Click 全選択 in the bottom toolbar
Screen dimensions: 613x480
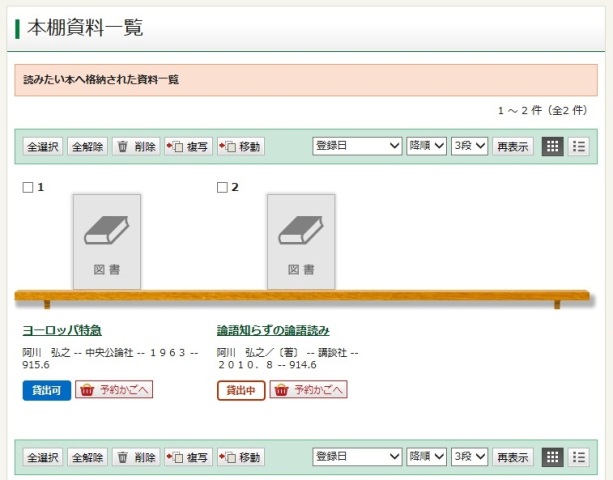tap(43, 457)
